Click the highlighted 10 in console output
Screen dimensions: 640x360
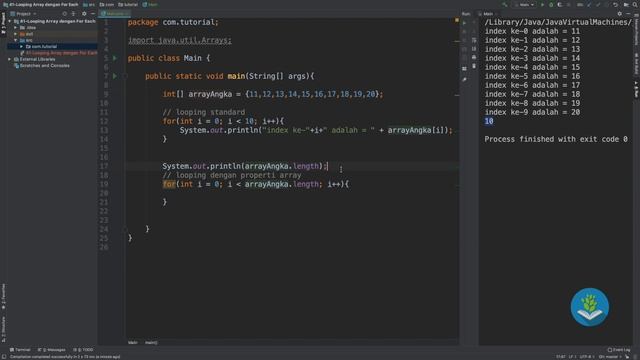(x=489, y=121)
